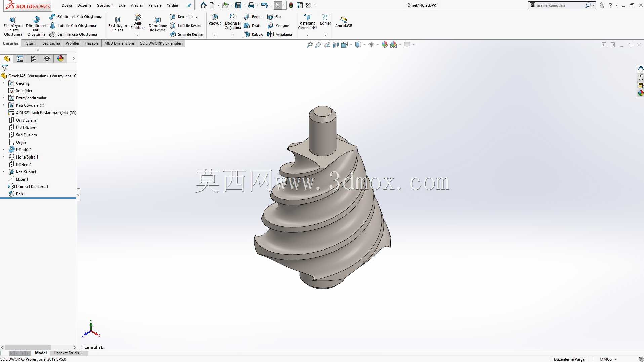Click Loft ile Kesim command
The image size is (644, 362).
pyautogui.click(x=185, y=26)
